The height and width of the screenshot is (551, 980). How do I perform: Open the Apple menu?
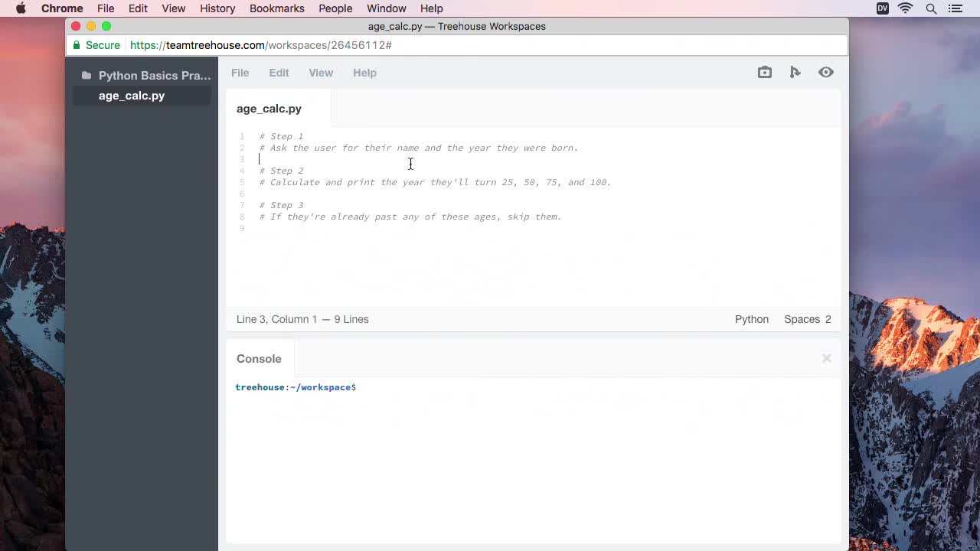tap(21, 8)
